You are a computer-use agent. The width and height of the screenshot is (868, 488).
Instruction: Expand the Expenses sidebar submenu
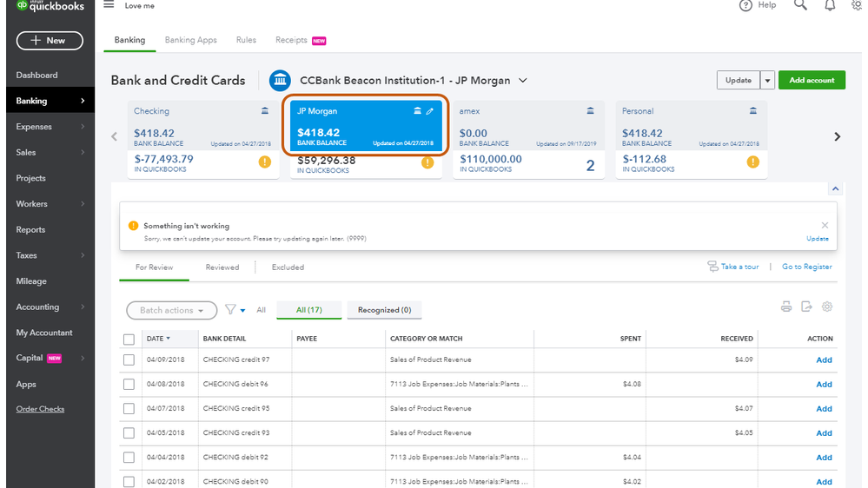[83, 127]
